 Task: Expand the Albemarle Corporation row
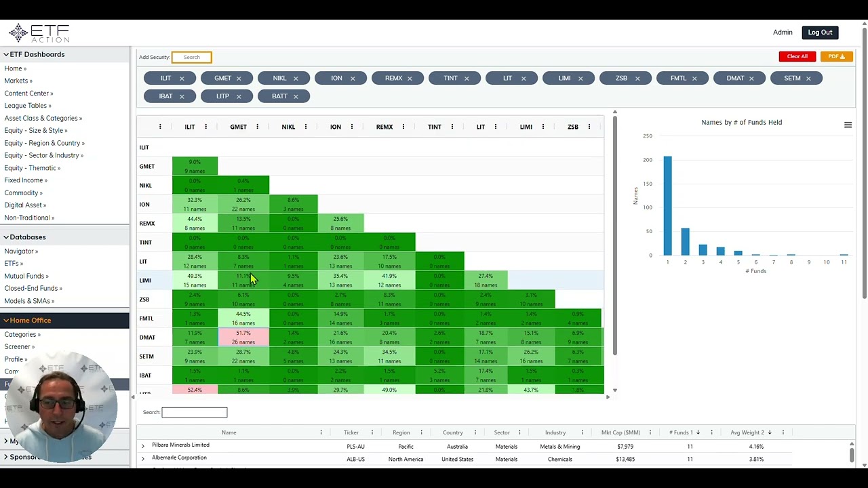[143, 459]
